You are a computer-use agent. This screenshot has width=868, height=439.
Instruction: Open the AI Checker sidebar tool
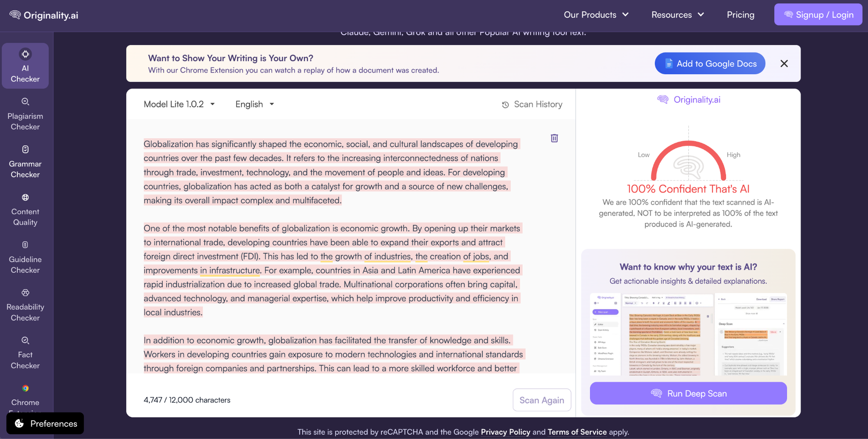tap(25, 66)
